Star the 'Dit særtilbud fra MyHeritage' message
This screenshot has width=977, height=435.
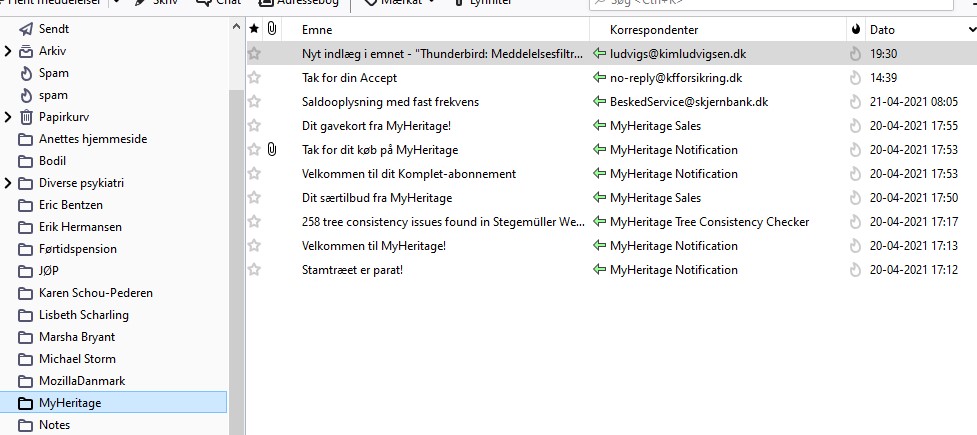[x=254, y=198]
